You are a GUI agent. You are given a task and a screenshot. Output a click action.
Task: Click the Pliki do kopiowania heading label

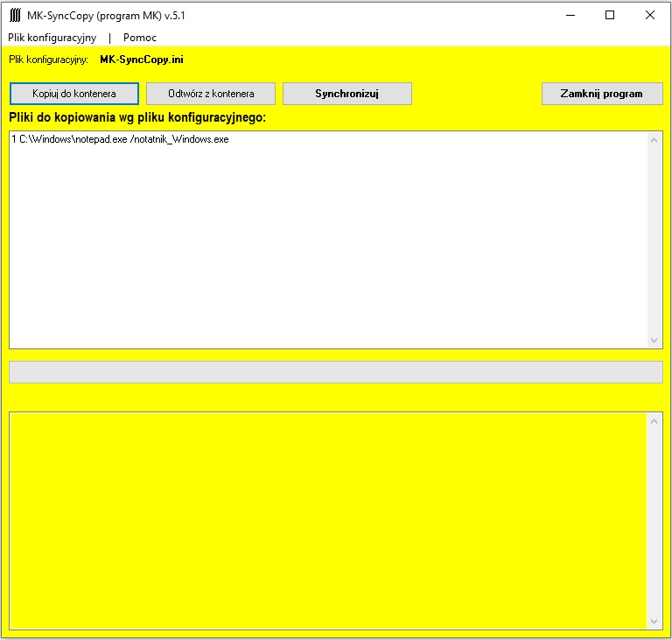pos(137,117)
